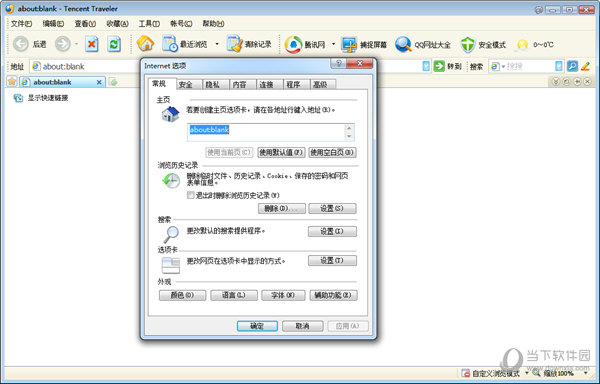This screenshot has width=600, height=384.
Task: Open the search box history dropdown
Action: coord(559,66)
